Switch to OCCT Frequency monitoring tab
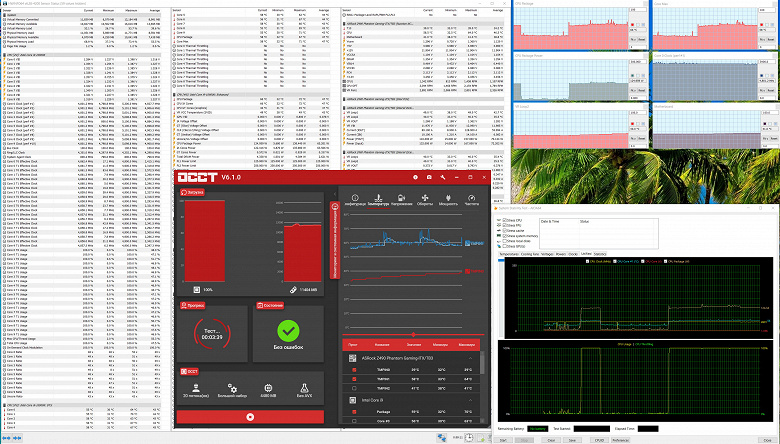This screenshot has width=780, height=444. tap(472, 200)
